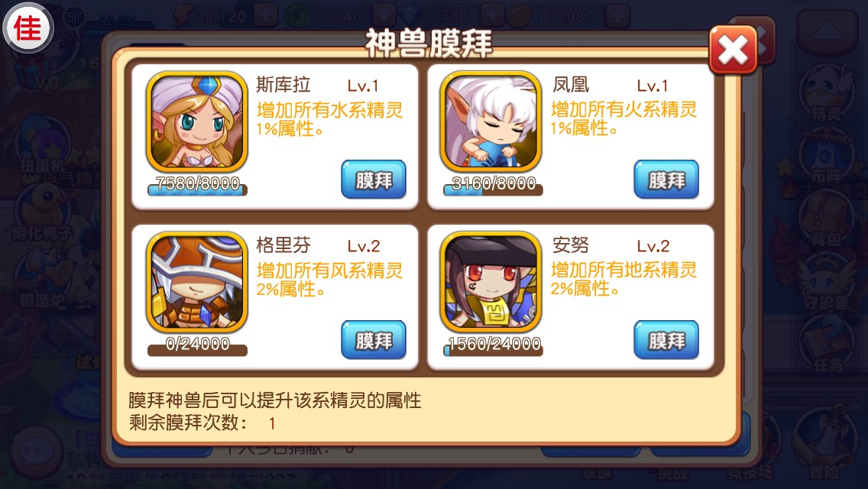
Task: Tap the 膜拜 button for 格里芬
Action: tap(374, 339)
